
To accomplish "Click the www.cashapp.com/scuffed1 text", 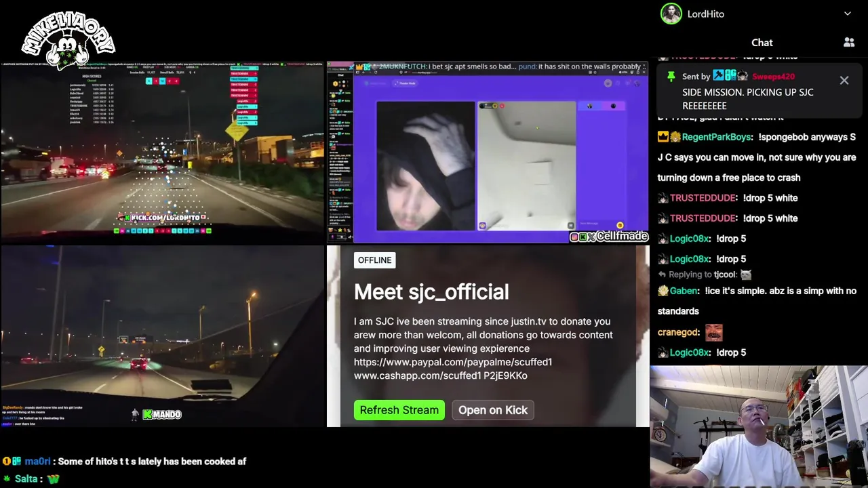I will coord(417,375).
